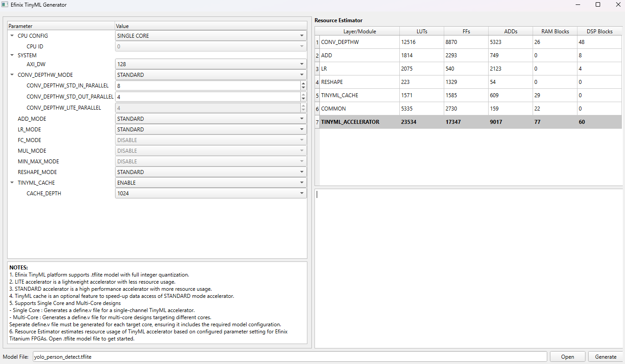This screenshot has height=364, width=625.
Task: Click the Model File input field
Action: [x=290, y=357]
